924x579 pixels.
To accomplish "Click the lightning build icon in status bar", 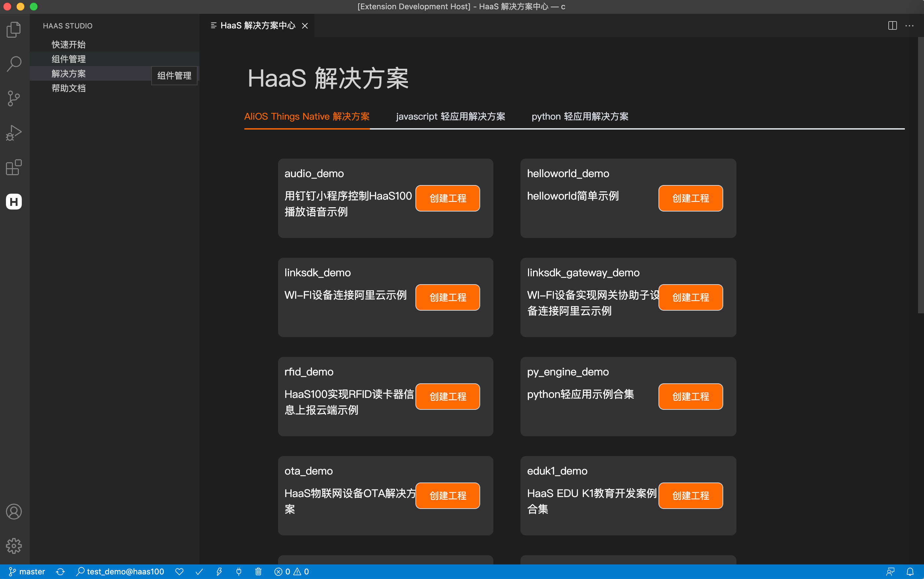I will pos(219,571).
